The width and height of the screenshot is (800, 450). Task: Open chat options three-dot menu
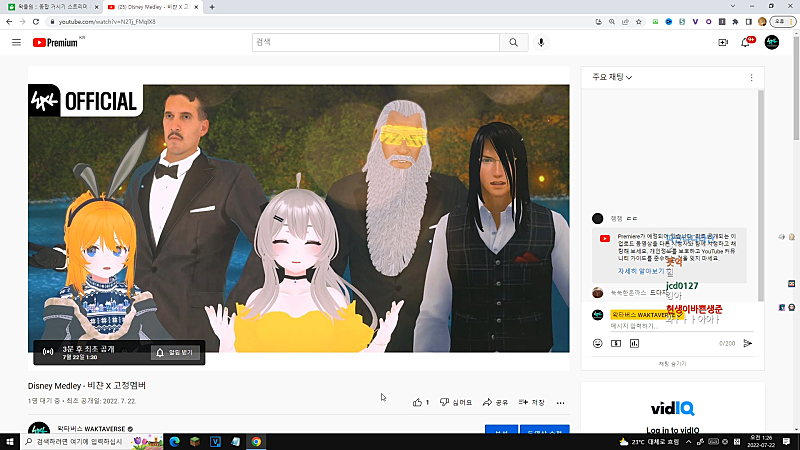[x=751, y=77]
